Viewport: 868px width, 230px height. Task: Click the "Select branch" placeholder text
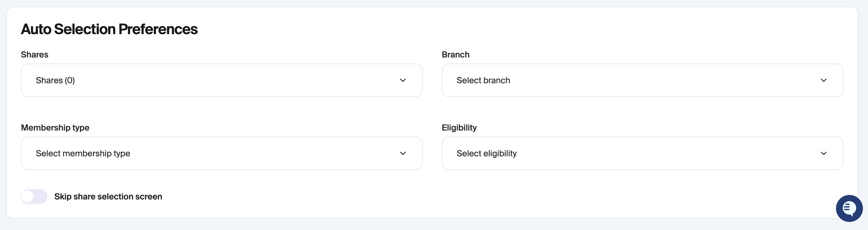483,80
